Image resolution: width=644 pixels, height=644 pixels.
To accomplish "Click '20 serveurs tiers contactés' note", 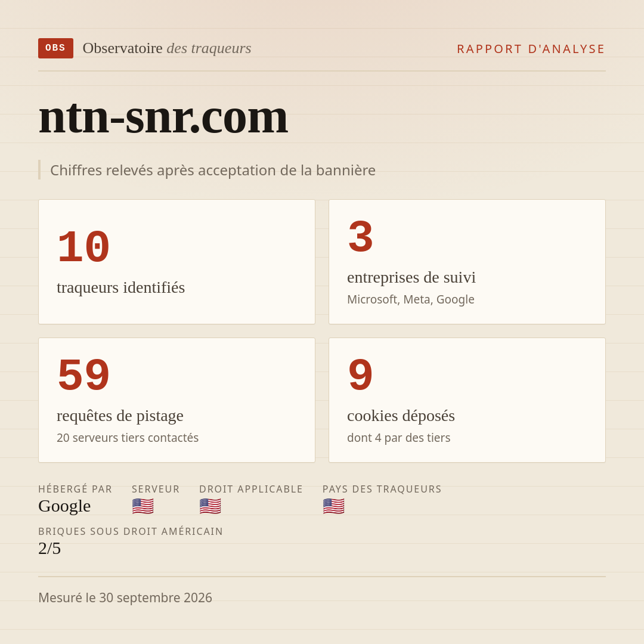I will coord(128,438).
